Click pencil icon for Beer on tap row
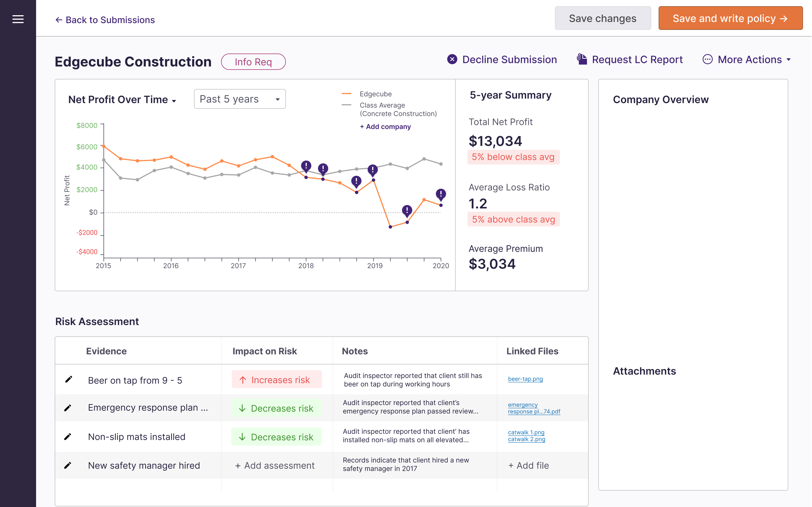Image resolution: width=812 pixels, height=507 pixels. click(69, 379)
